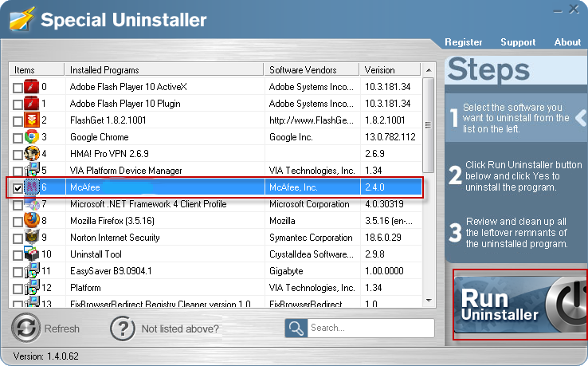Click the Adobe Flash Player 10 ActiveX icon
This screenshot has height=366, width=588.
[32, 87]
